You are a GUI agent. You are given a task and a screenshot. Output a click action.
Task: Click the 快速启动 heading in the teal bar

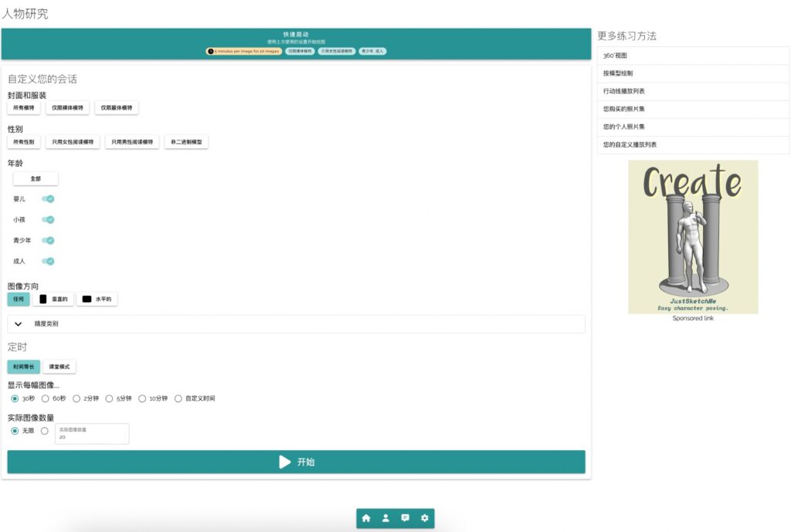pos(296,34)
